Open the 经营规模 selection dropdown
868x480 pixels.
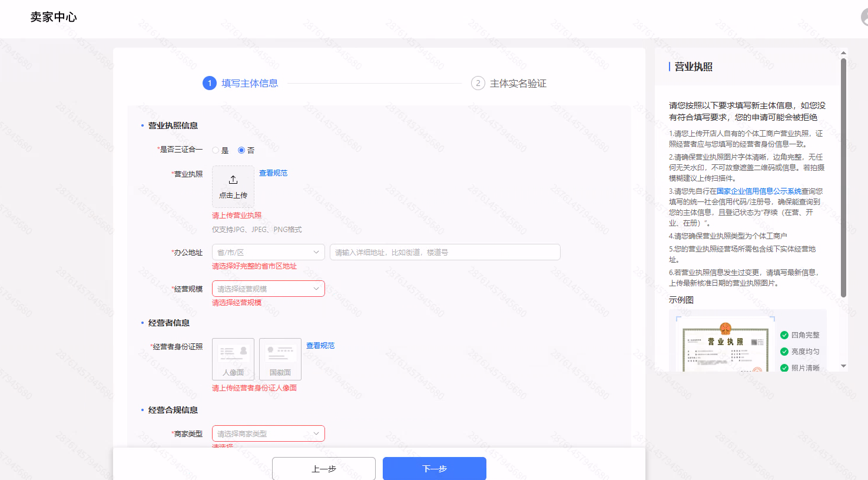pos(268,288)
